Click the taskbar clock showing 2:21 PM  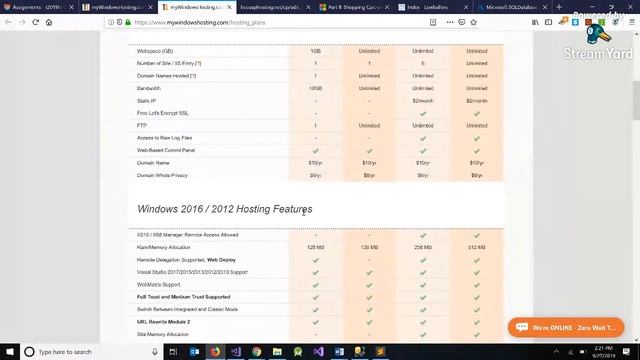[x=604, y=352]
